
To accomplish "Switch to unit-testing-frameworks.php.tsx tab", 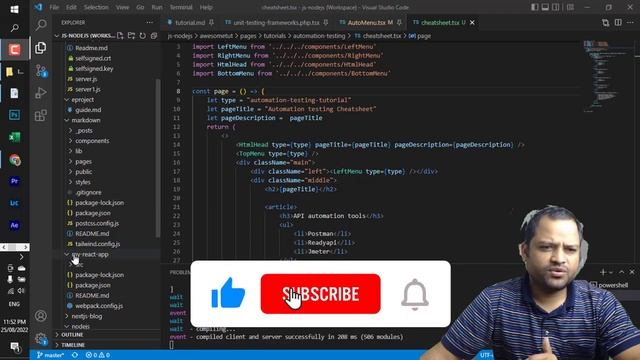I will pos(276,22).
